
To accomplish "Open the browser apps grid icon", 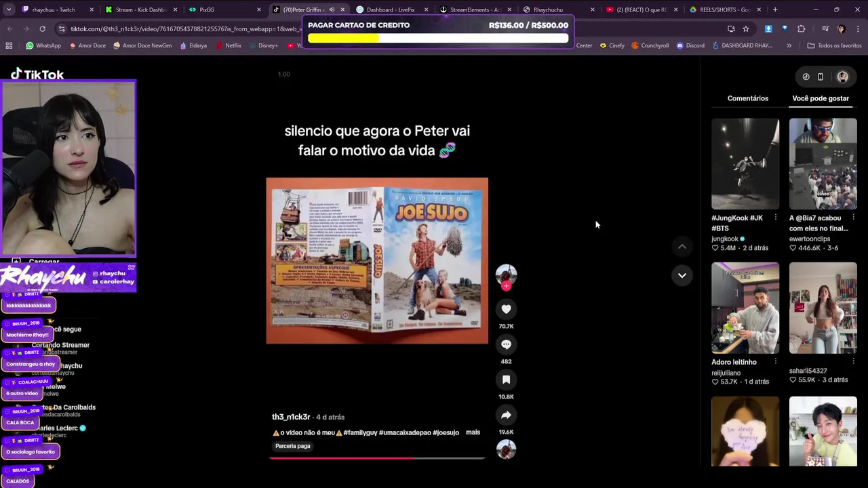I will tap(9, 45).
